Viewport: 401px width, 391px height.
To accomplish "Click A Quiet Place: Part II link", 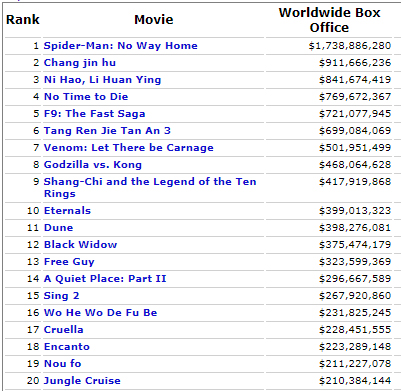I will [x=105, y=279].
